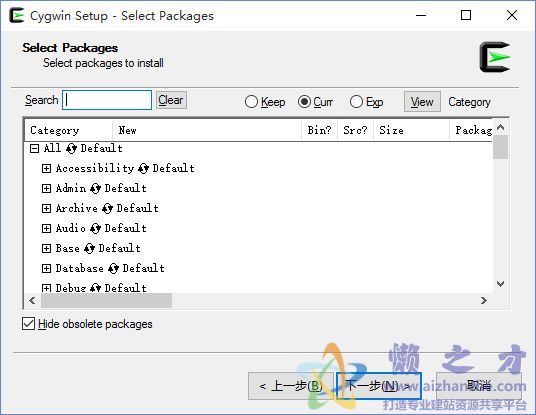Expand the Audio category

[x=46, y=228]
